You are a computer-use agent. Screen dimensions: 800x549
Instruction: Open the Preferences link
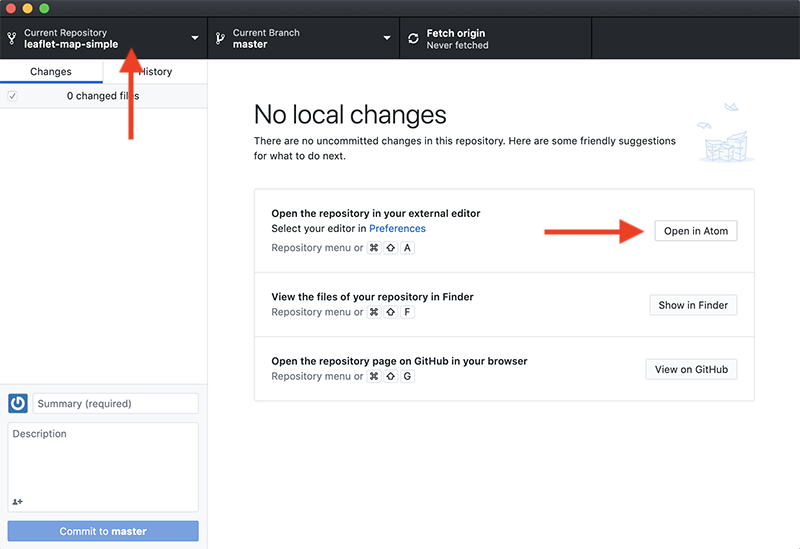click(397, 229)
